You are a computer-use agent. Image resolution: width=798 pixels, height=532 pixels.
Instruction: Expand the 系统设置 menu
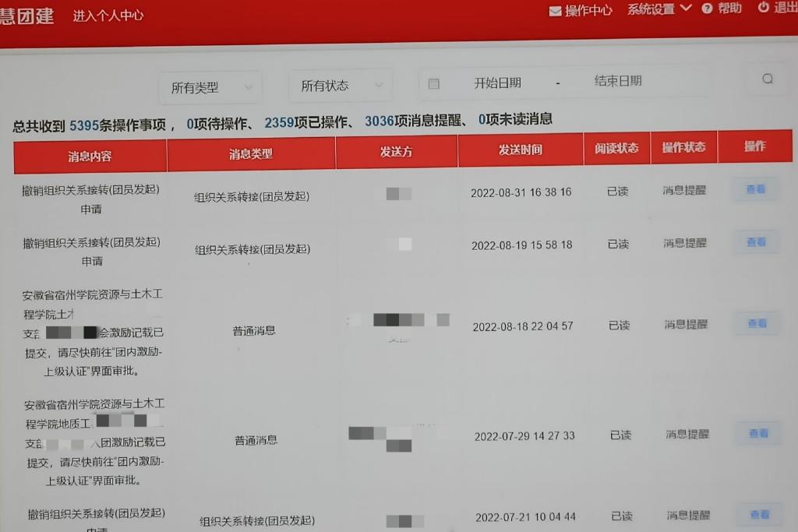click(x=659, y=9)
